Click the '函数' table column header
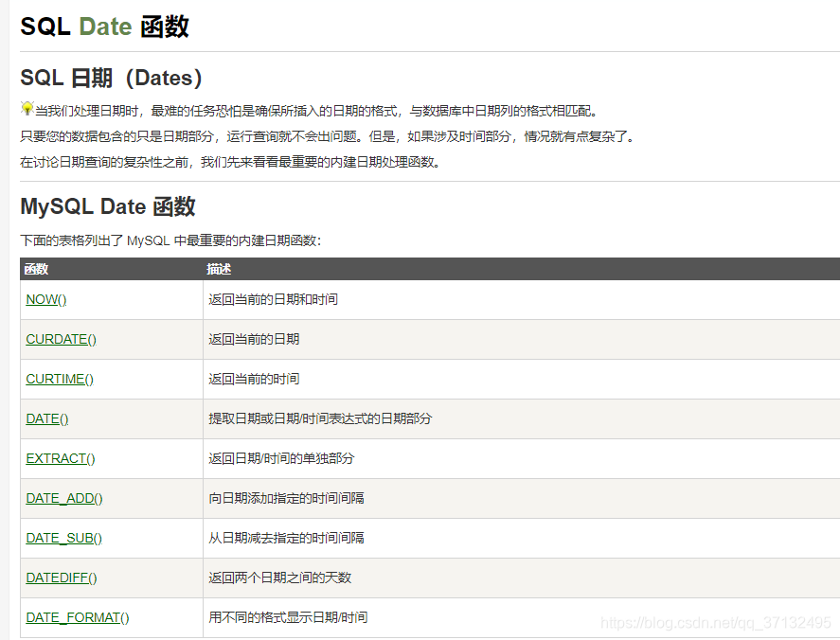Screen dimensions: 840x640 tap(36, 269)
